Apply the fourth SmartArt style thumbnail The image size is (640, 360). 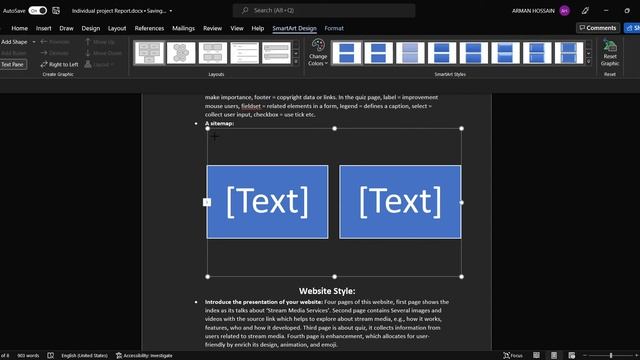pyautogui.click(x=442, y=53)
